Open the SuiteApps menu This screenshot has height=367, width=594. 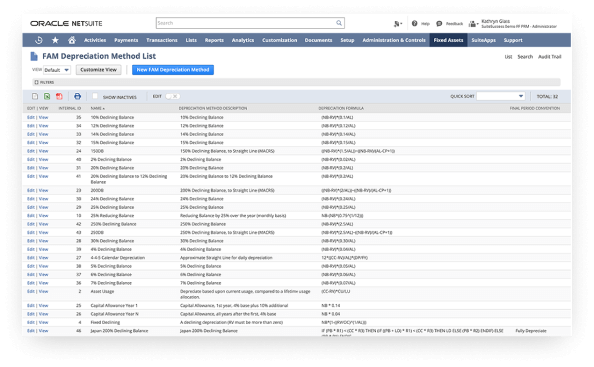(483, 40)
